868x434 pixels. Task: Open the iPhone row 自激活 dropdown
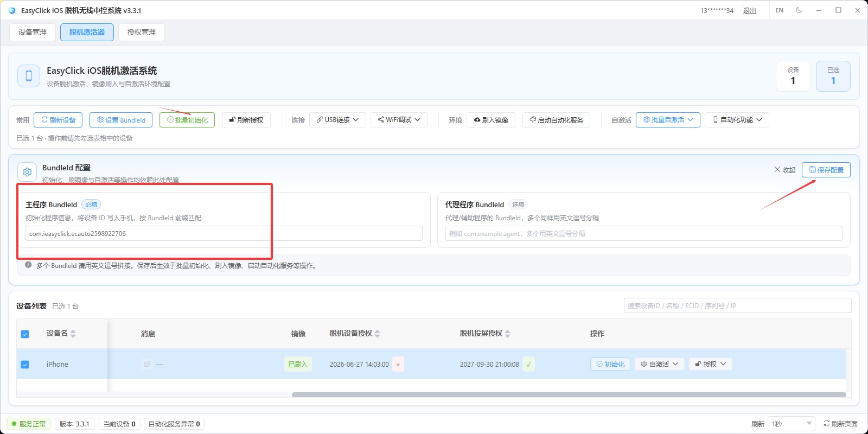pos(660,364)
